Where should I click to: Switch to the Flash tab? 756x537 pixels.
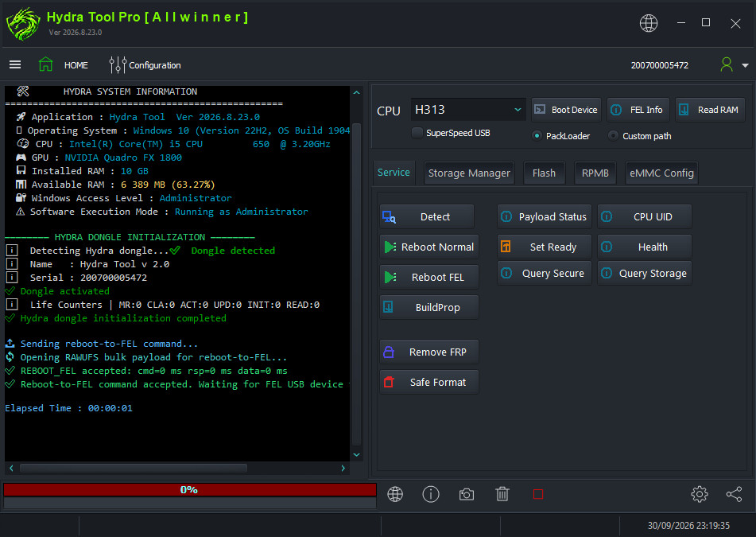(544, 173)
